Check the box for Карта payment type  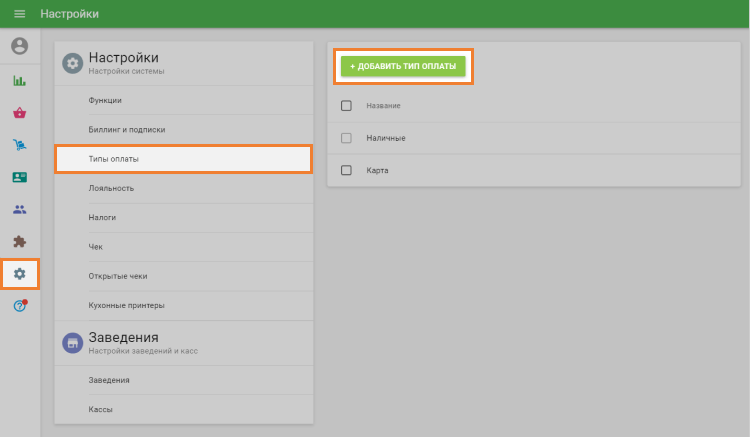click(346, 170)
